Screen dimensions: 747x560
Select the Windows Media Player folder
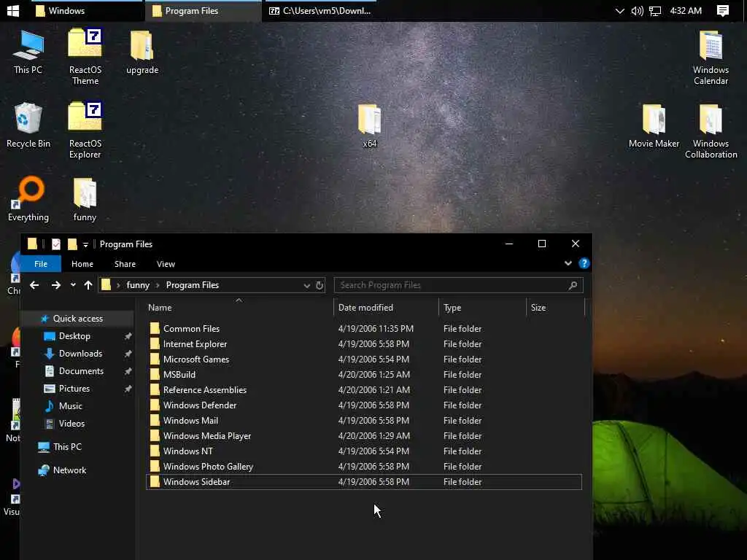click(364, 436)
